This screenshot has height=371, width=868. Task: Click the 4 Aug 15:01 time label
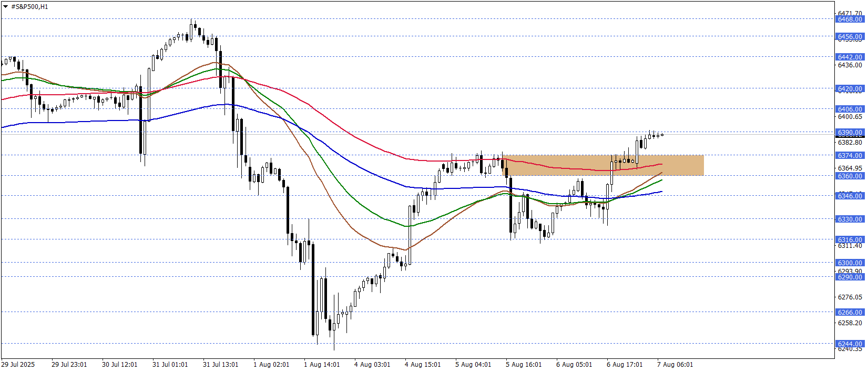point(423,365)
